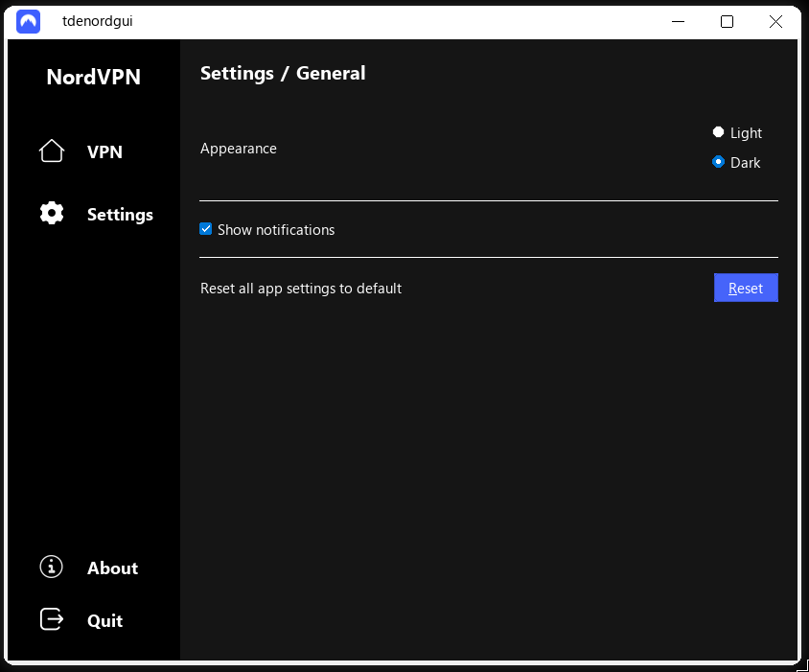809x672 pixels.
Task: Click the NordVPN logo text in sidebar
Action: 93,77
